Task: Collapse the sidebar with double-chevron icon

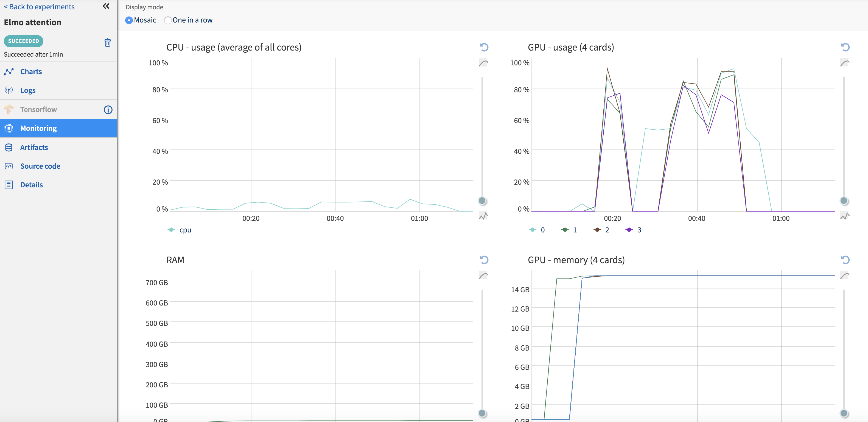Action: [x=106, y=6]
